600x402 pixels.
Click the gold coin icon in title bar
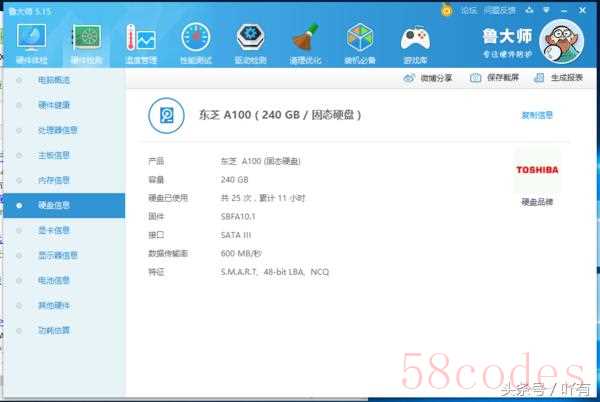pos(446,10)
